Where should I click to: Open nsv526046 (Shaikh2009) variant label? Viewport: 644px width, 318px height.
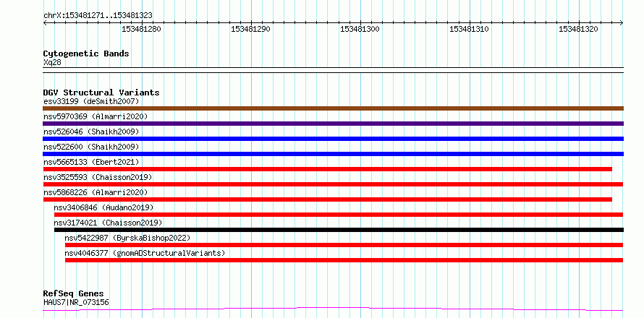[91, 132]
